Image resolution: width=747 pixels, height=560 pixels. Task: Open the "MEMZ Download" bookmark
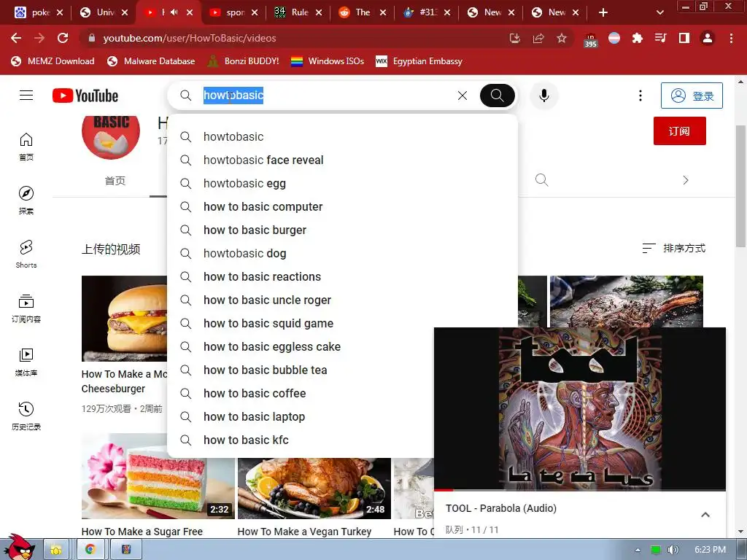point(53,61)
